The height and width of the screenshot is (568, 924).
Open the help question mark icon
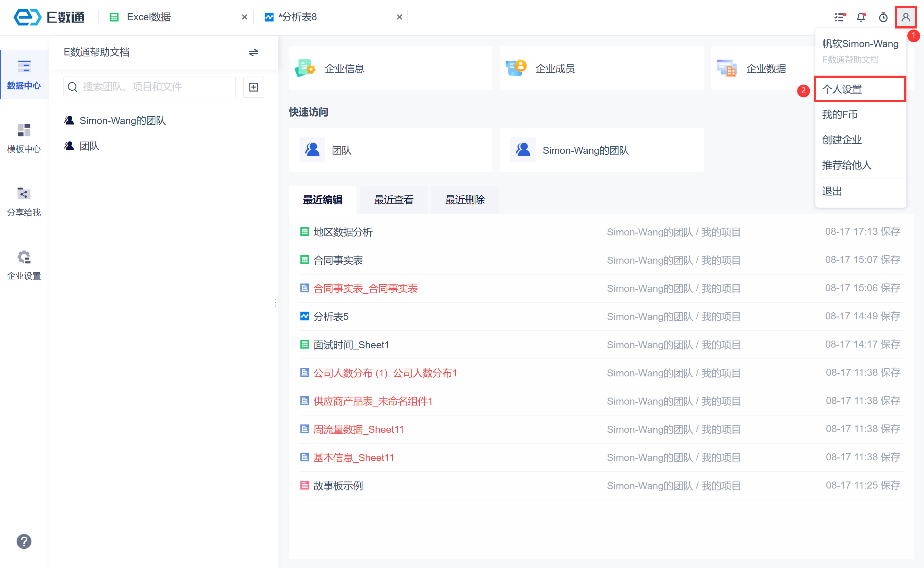click(24, 541)
